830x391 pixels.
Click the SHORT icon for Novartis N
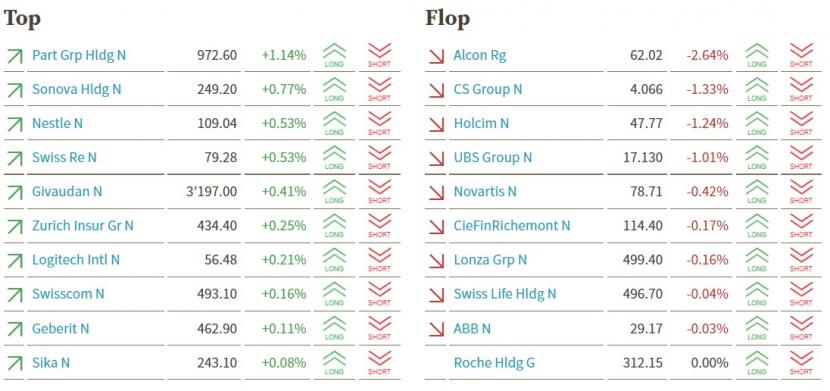point(801,192)
